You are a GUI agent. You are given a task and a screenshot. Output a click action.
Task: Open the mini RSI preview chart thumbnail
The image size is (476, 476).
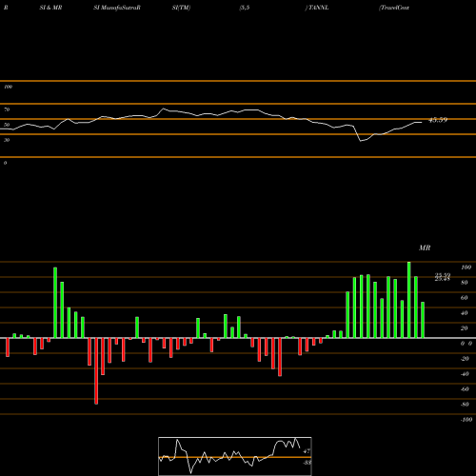[x=235, y=456]
